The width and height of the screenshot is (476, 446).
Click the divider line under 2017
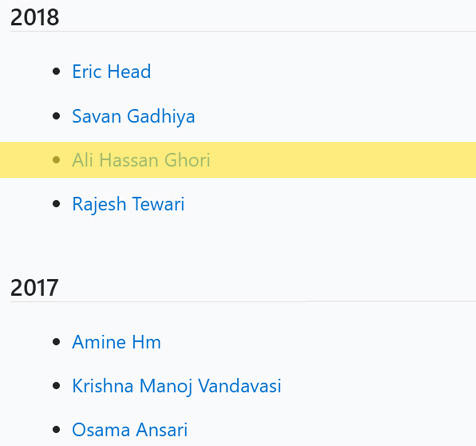coord(243,302)
